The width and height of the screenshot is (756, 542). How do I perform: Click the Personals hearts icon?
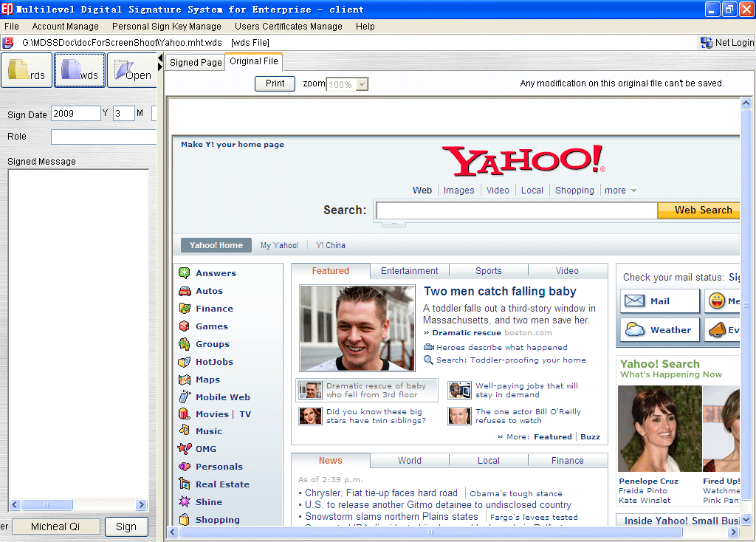[184, 466]
